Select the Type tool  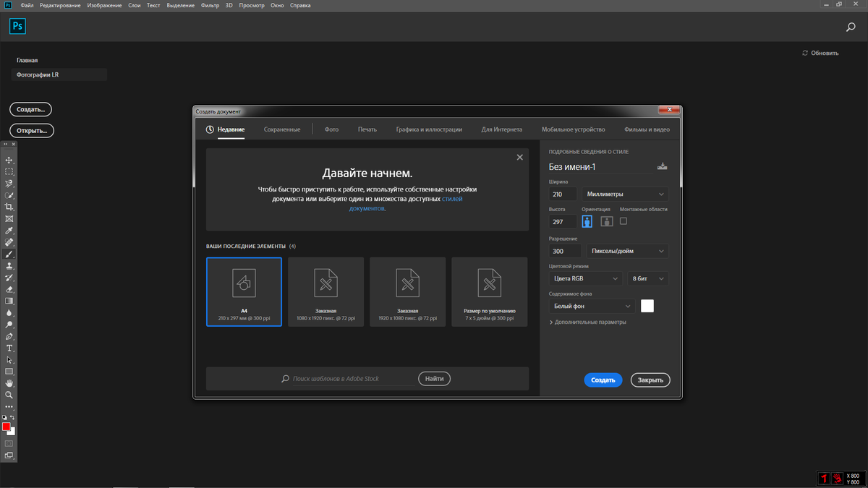(9, 348)
